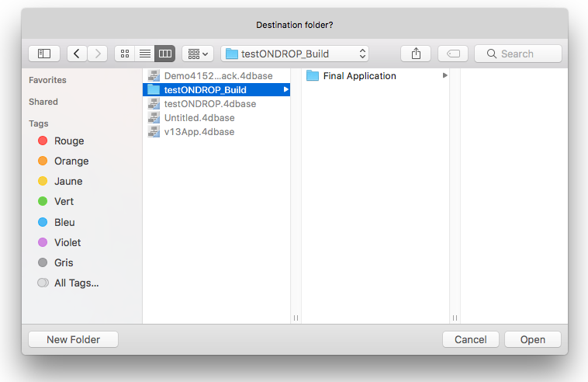Select the testONDROP_Build folder

[x=205, y=90]
